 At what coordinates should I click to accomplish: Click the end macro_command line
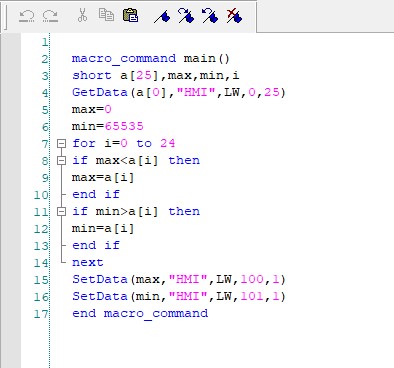coord(140,313)
